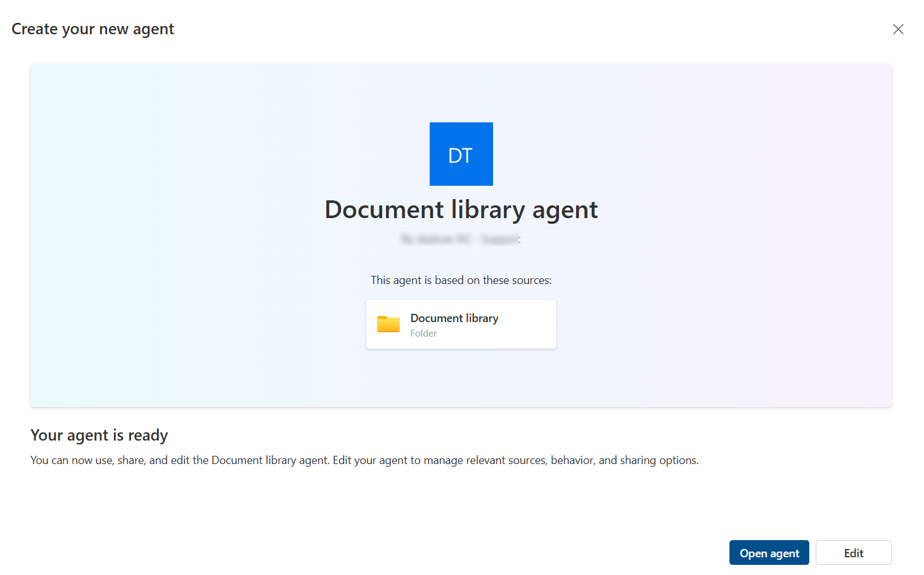Dismiss the Create your new agent dialog
This screenshot has height=575, width=924.
click(898, 29)
